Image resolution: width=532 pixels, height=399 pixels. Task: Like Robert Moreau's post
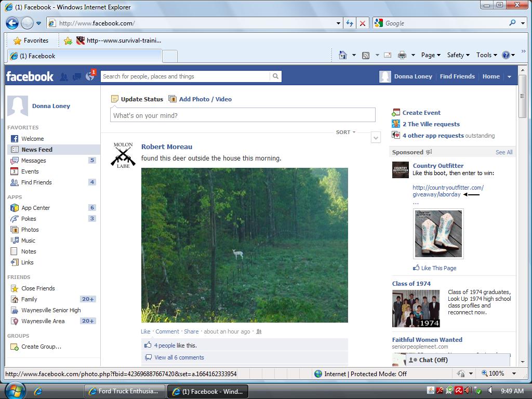(145, 331)
